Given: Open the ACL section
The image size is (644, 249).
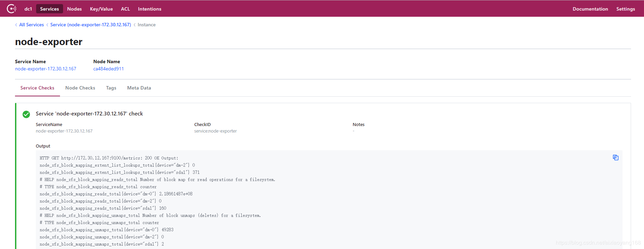Looking at the screenshot, I should pyautogui.click(x=125, y=9).
